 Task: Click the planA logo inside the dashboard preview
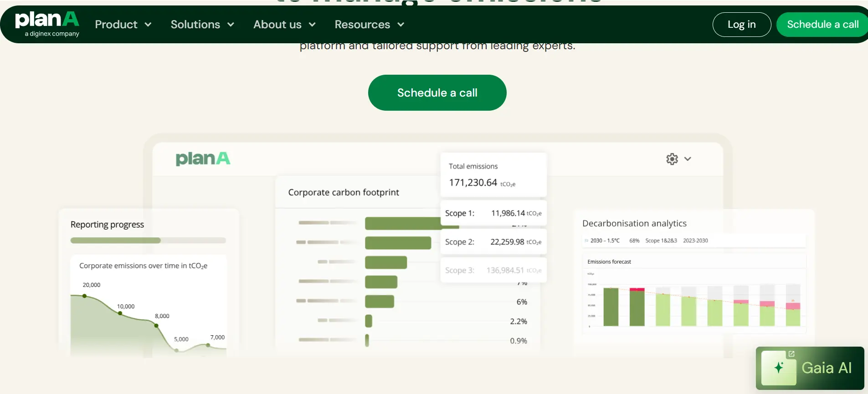203,159
